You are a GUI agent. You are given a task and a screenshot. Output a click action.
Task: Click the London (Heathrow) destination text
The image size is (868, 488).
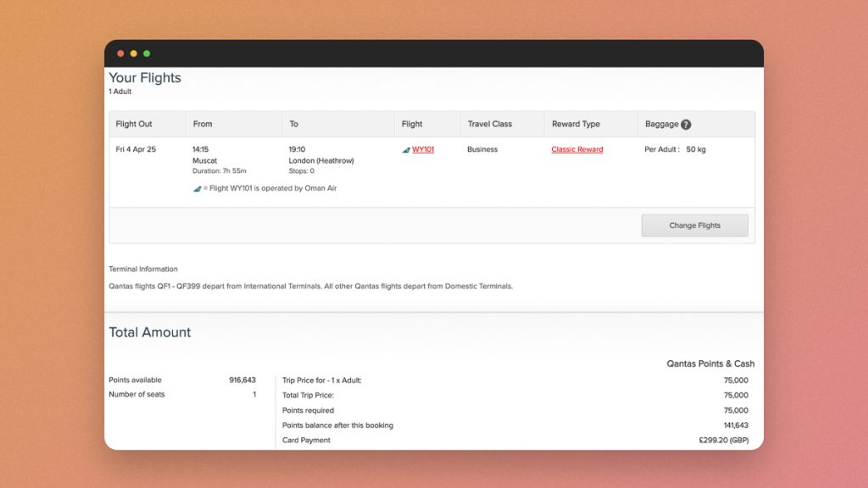coord(321,161)
